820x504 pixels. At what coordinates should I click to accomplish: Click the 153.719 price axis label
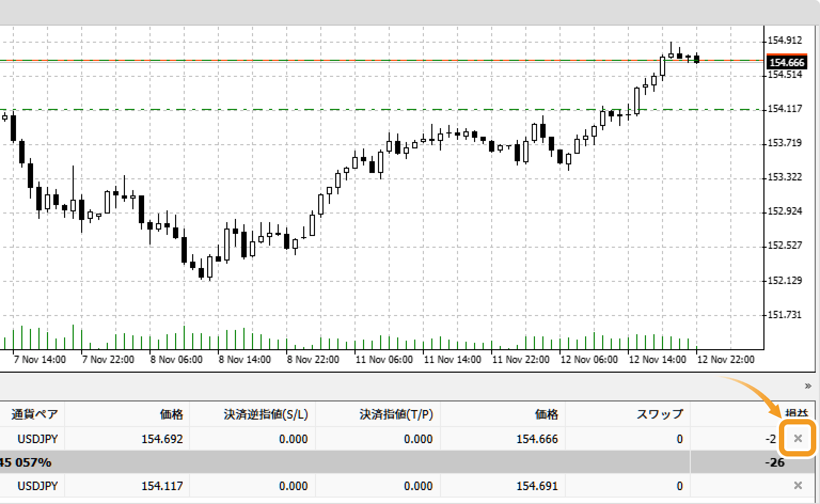click(x=785, y=143)
